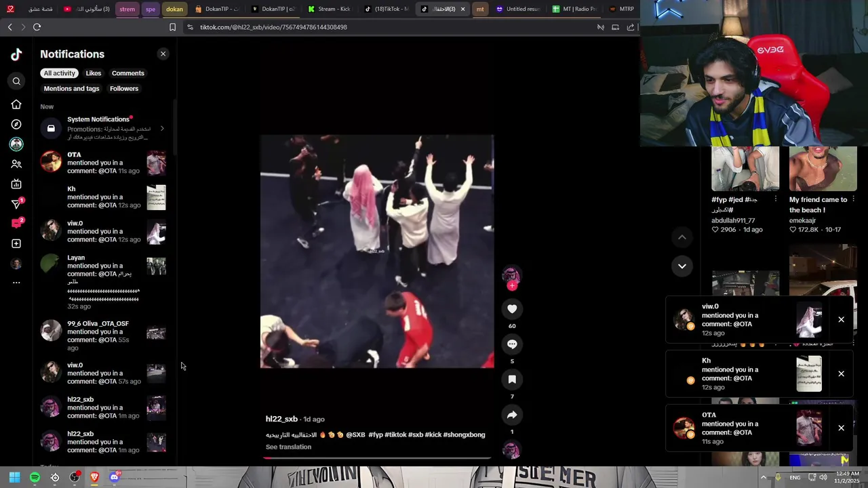Go back with browser back arrow

tap(9, 27)
